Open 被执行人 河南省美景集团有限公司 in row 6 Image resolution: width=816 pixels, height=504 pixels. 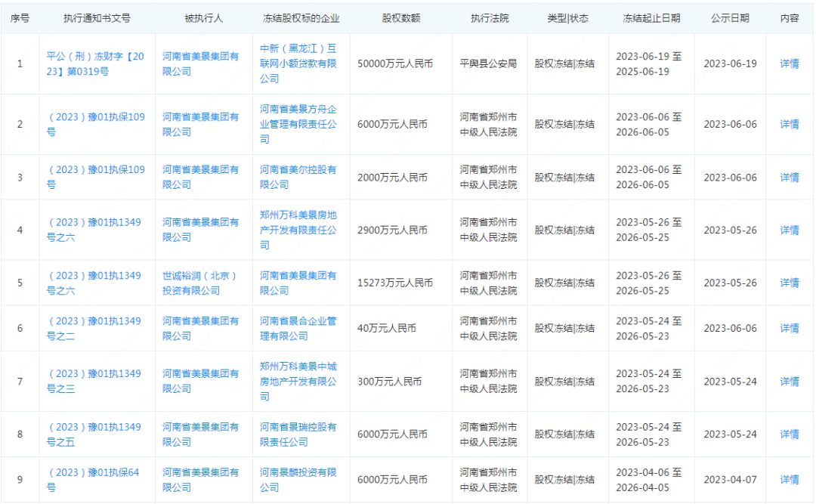tap(200, 328)
